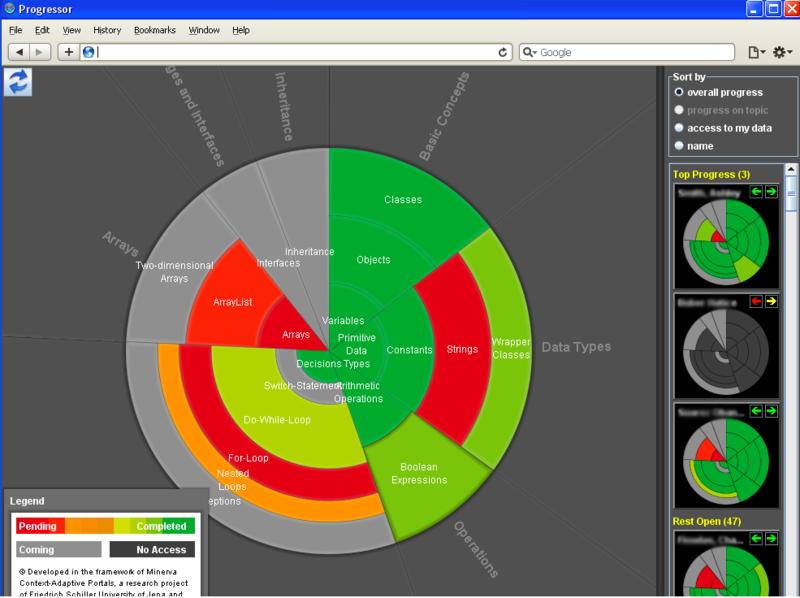
Task: Click the Pending red legend swatch
Action: pyautogui.click(x=40, y=526)
